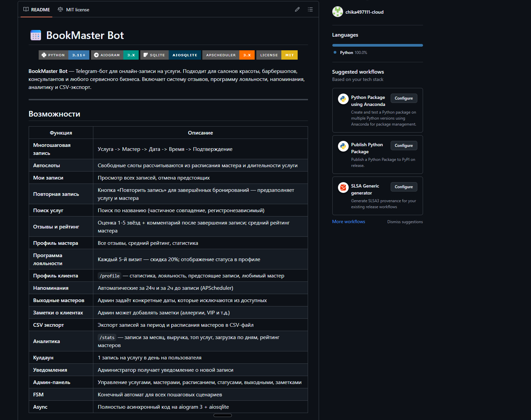Click the Уведомления table cell
531x420 pixels.
[61, 370]
